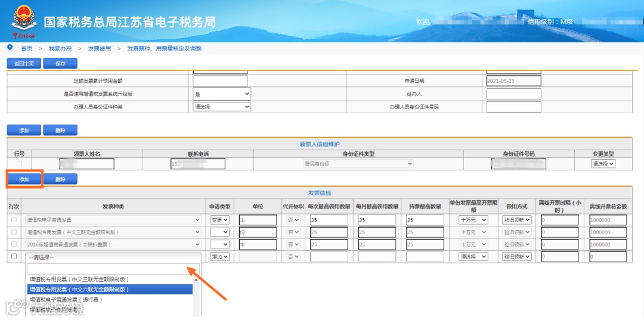Click 添加 for the 领票人信息维护 section
Screen dimensions: 644x320
click(x=24, y=130)
